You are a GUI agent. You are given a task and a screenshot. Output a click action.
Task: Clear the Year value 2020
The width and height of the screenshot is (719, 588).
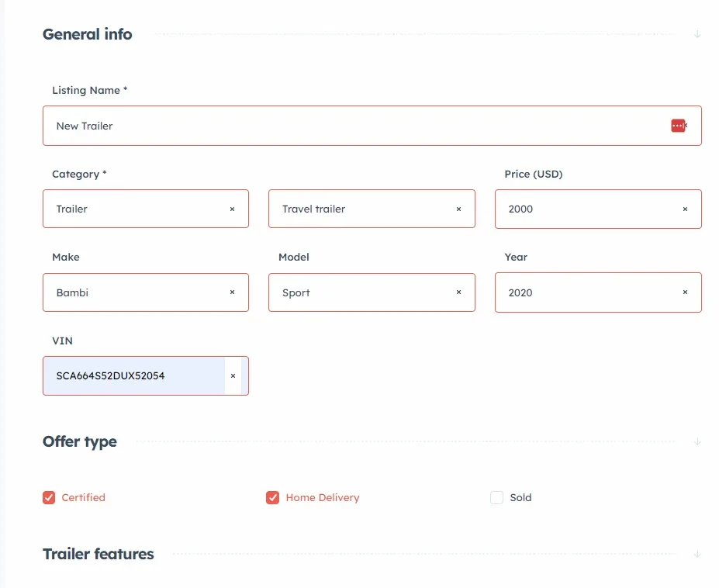(x=685, y=292)
